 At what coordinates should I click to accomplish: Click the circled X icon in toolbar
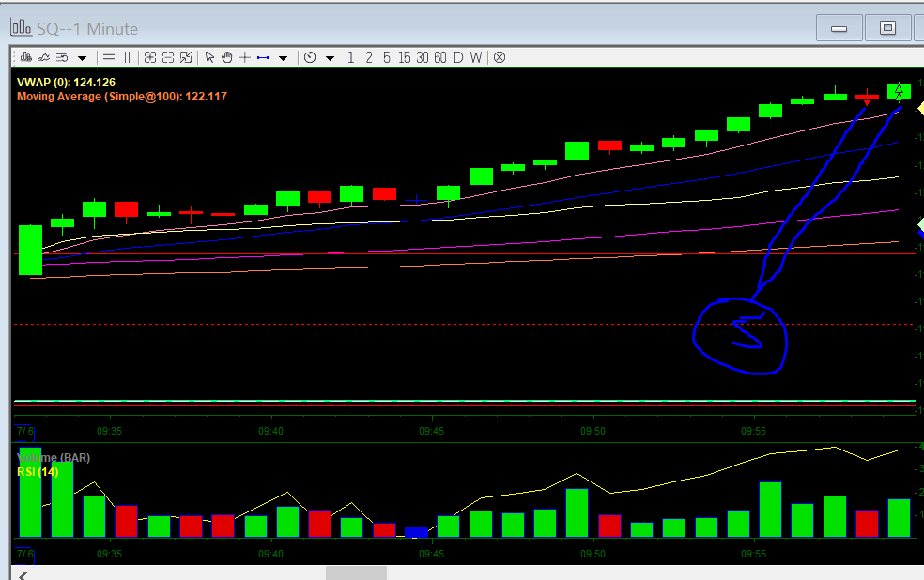(x=500, y=57)
